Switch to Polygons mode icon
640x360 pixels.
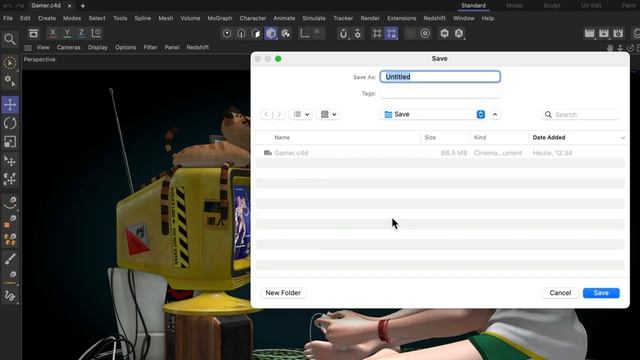(x=256, y=33)
